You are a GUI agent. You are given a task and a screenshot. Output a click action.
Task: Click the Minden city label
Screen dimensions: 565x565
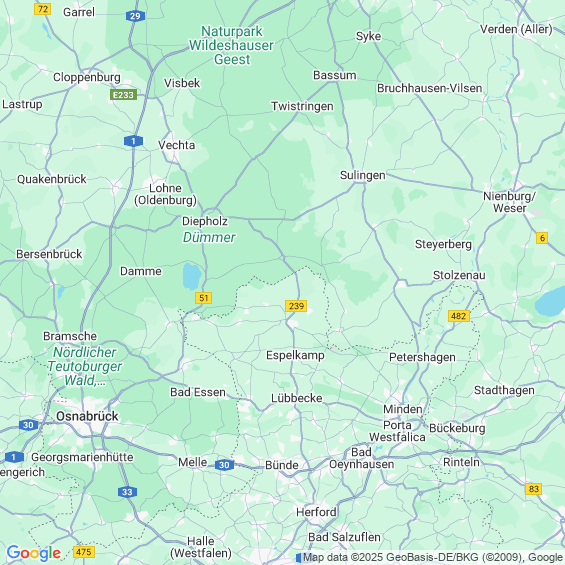[402, 409]
